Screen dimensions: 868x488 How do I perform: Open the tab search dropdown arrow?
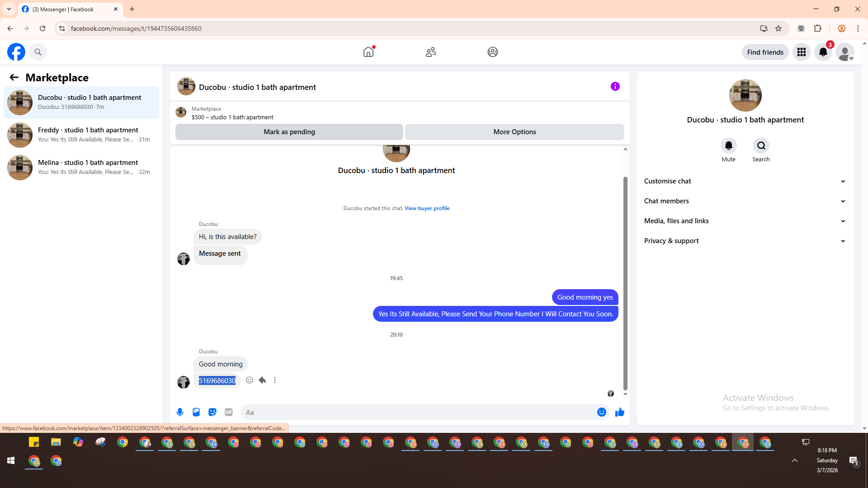[x=9, y=9]
